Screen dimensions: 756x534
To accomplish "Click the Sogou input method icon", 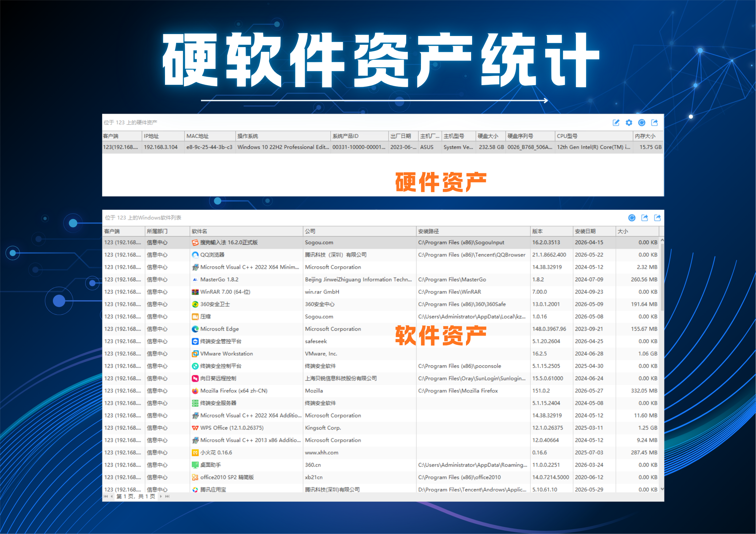I will tap(195, 243).
